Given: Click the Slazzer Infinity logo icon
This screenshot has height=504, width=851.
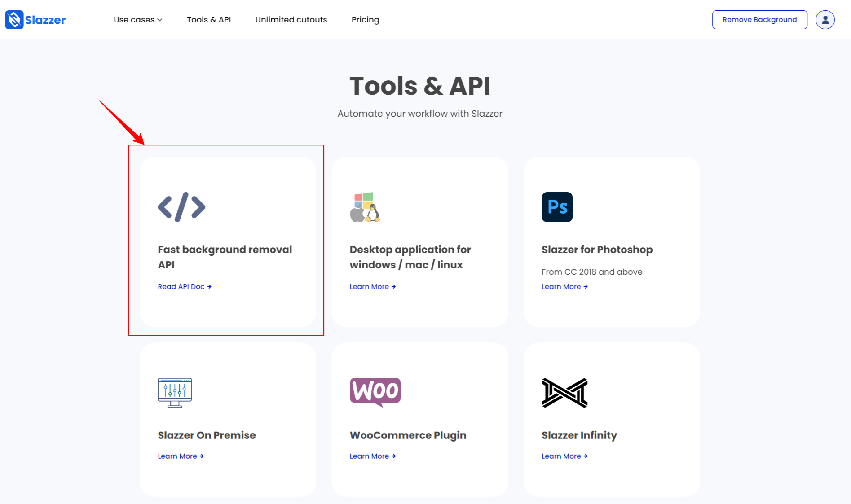Looking at the screenshot, I should click(564, 393).
